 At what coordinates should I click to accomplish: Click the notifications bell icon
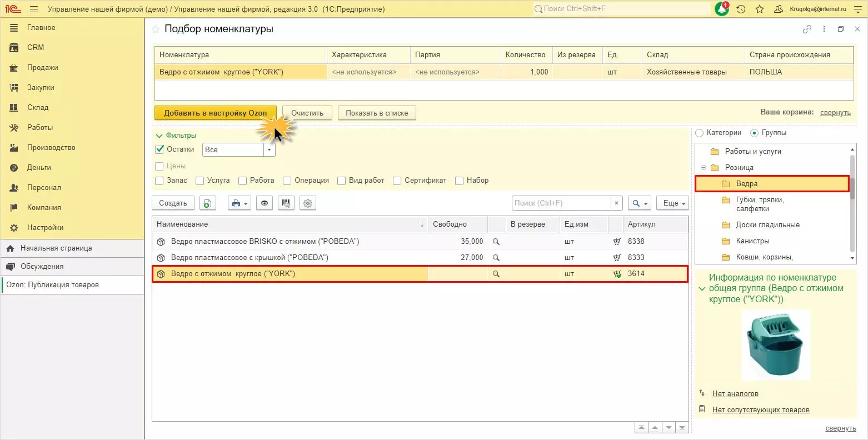click(x=721, y=9)
